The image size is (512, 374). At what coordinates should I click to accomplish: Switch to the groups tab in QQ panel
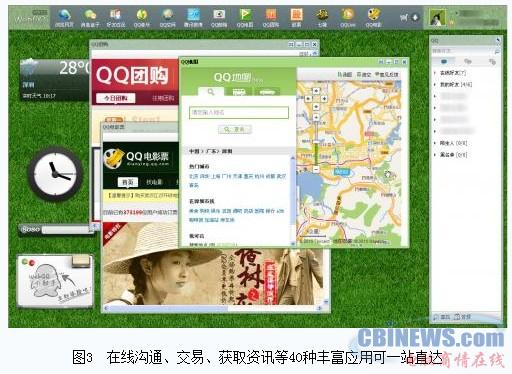pos(468,62)
